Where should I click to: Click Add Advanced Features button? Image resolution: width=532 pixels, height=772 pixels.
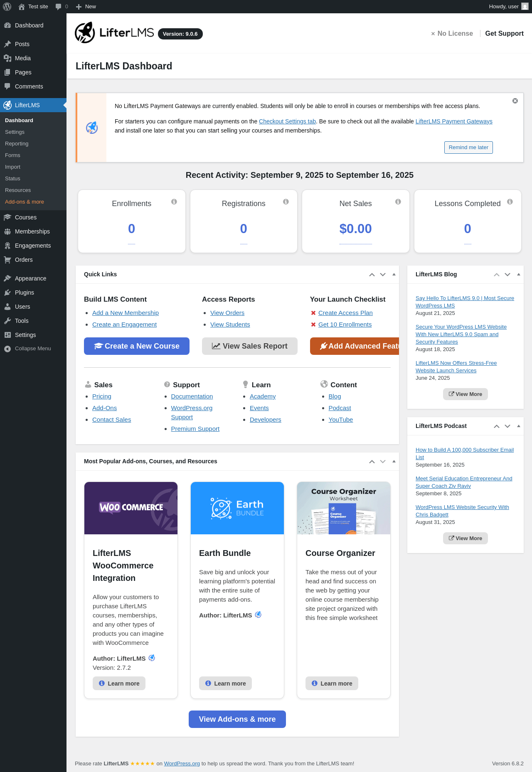[355, 346]
